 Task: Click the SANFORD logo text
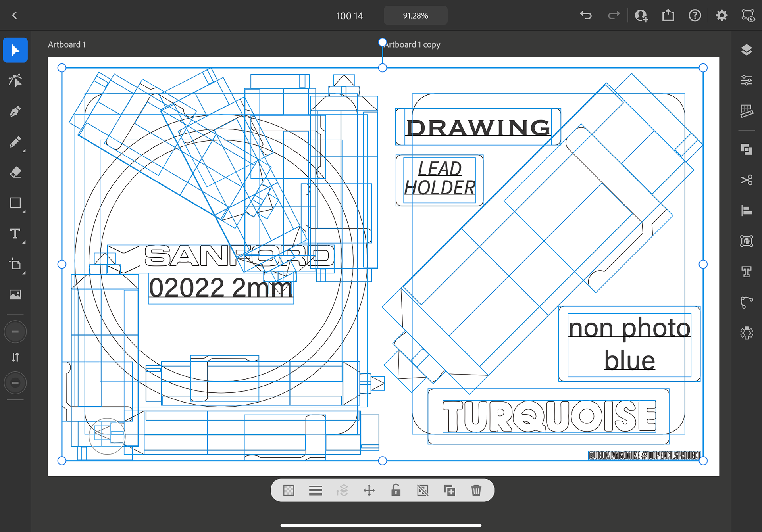(239, 256)
